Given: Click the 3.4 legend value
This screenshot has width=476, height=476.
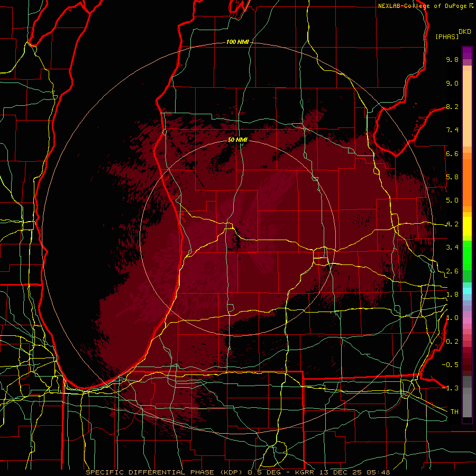Looking at the screenshot, I should [452, 248].
